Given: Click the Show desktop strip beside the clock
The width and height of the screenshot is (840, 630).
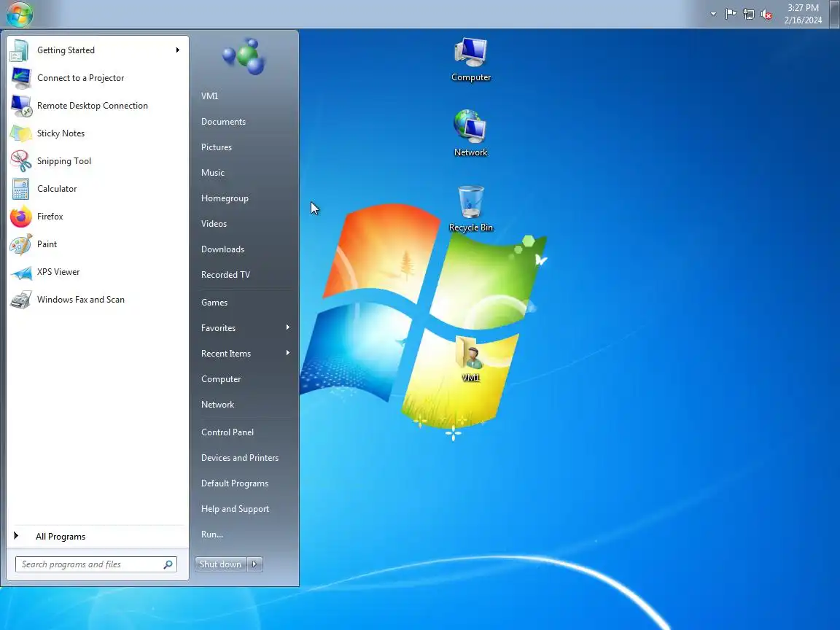Looking at the screenshot, I should [x=835, y=14].
